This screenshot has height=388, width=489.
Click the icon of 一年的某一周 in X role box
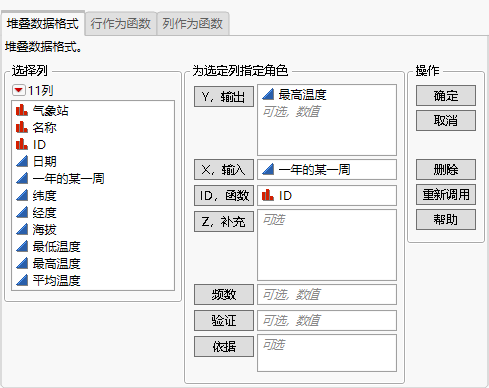[268, 170]
